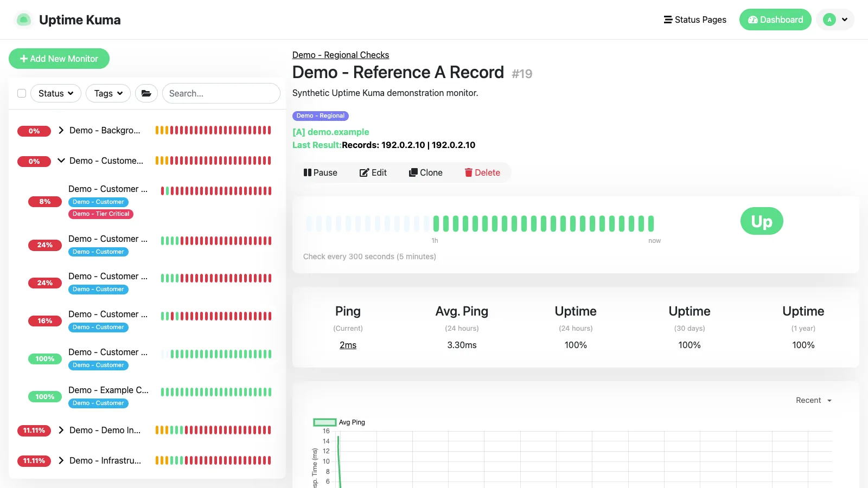The width and height of the screenshot is (868, 488).
Task: Click the 3.30ms average ping value
Action: 462,345
